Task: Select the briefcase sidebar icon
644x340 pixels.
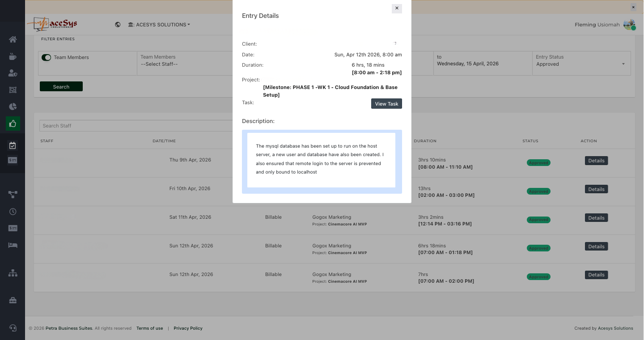Action: pyautogui.click(x=13, y=300)
